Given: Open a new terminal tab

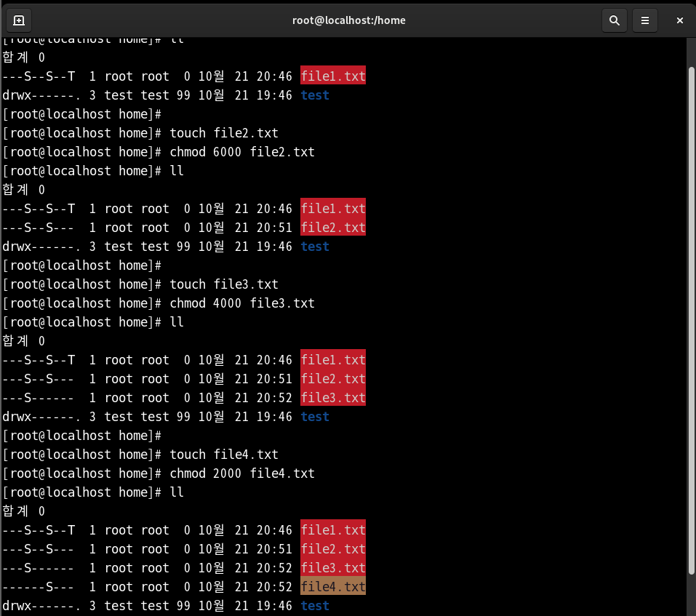Looking at the screenshot, I should click(19, 20).
